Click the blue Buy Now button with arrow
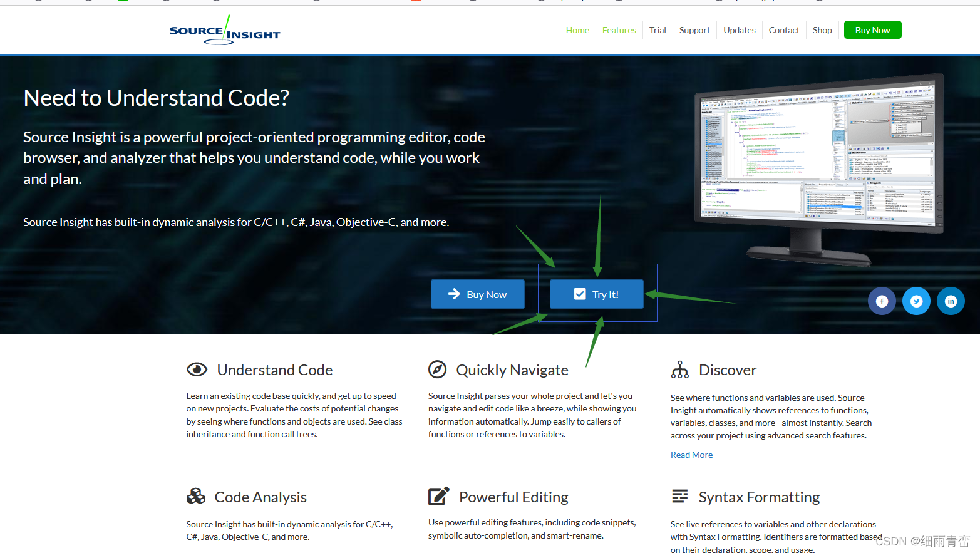980x553 pixels. [x=478, y=294]
